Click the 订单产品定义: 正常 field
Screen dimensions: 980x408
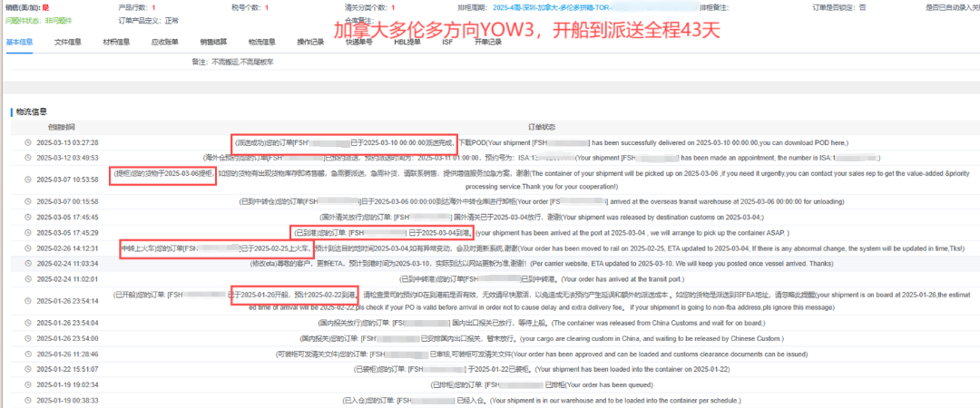149,21
